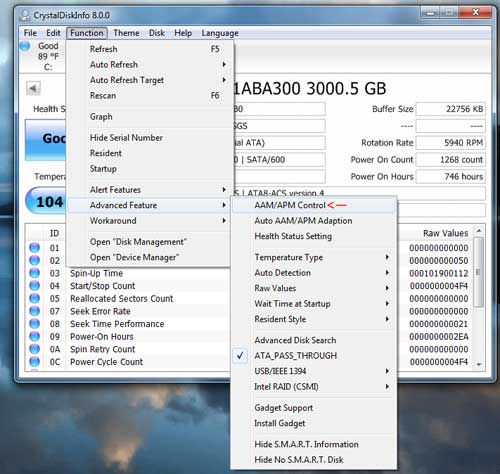This screenshot has width=500, height=474.
Task: Click the blue Good status disk icon
Action: click(25, 46)
